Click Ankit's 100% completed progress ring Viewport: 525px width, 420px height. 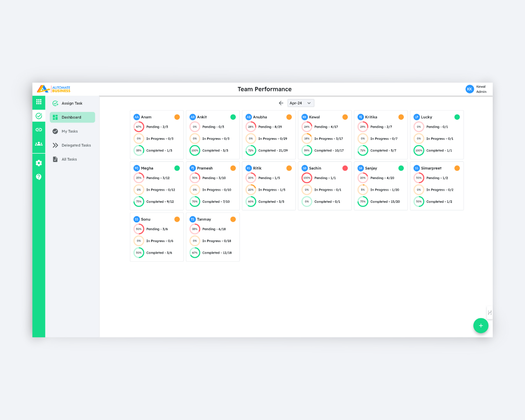pyautogui.click(x=195, y=150)
